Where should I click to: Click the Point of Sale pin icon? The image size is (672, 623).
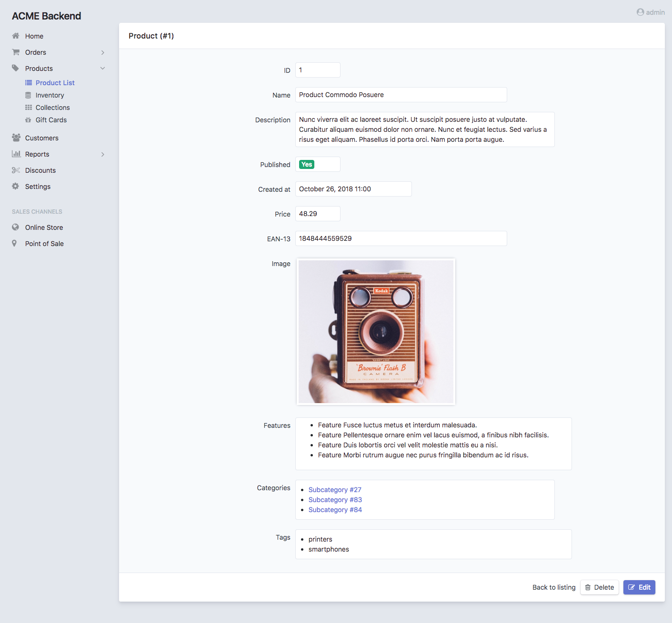(15, 243)
